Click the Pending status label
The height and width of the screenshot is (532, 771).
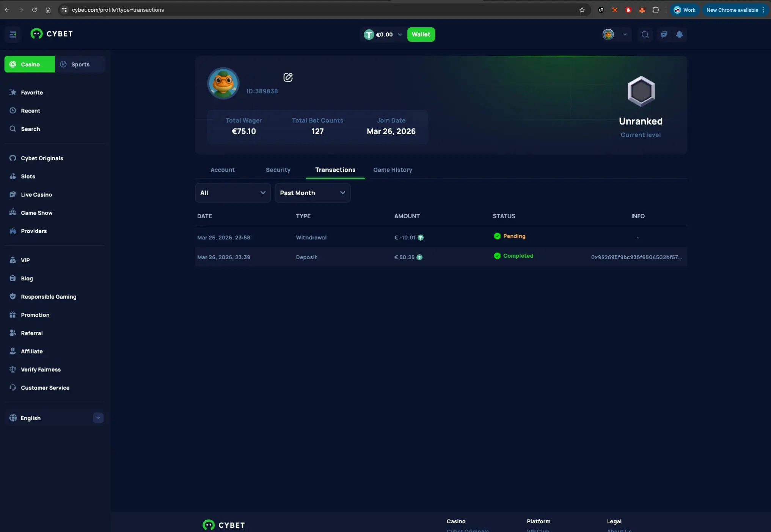click(x=514, y=236)
